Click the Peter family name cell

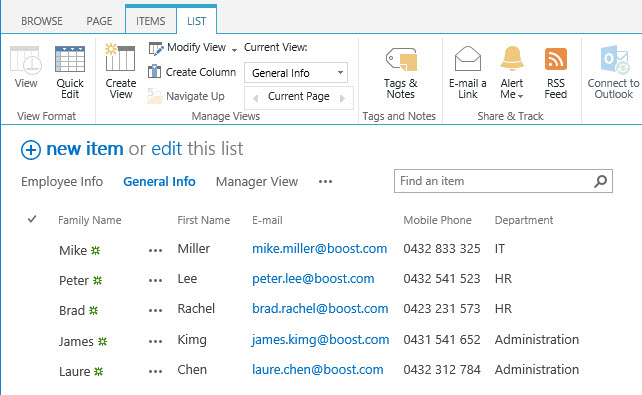pyautogui.click(x=74, y=281)
